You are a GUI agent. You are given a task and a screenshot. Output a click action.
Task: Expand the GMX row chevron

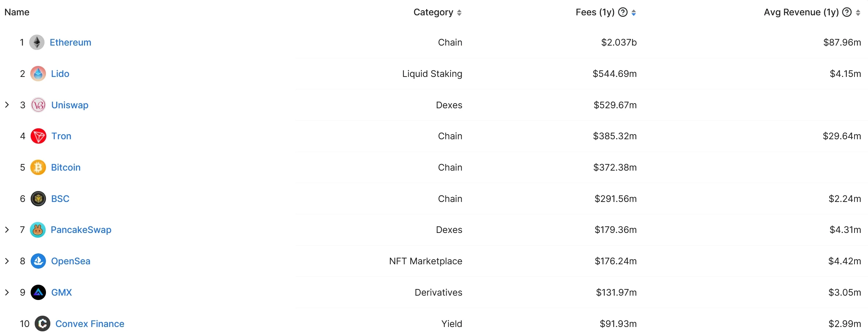click(x=7, y=292)
